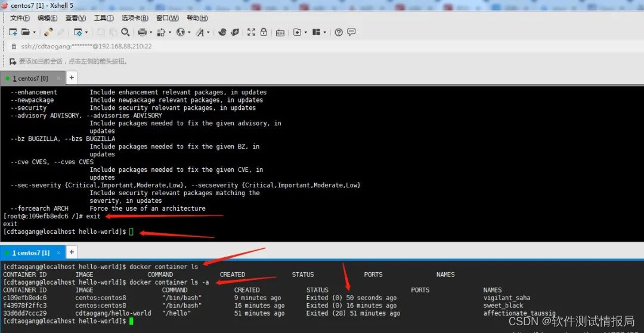Image resolution: width=644 pixels, height=333 pixels.
Task: Add new tab beside centos7 [1]
Action: (71, 252)
